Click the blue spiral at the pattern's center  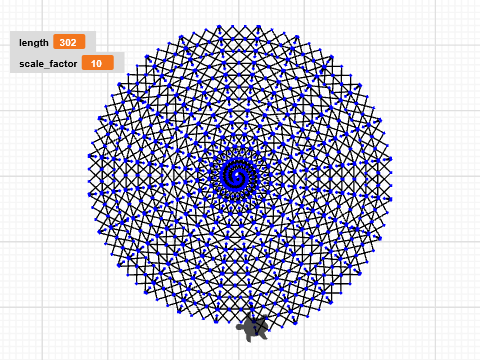click(x=237, y=176)
